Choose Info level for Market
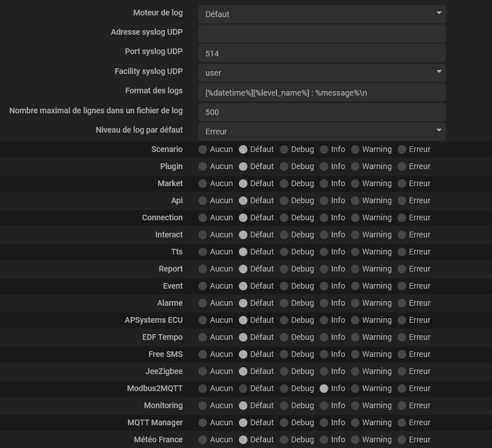The image size is (492, 448). click(324, 183)
